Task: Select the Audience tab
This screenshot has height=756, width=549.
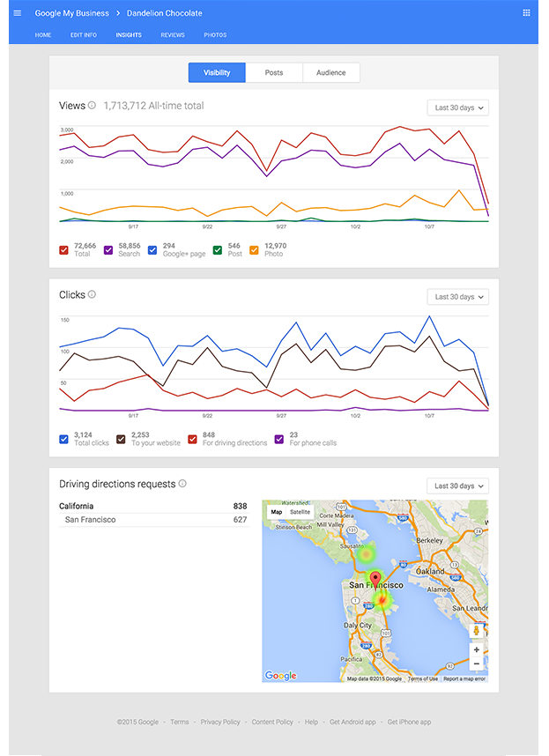Action: point(331,73)
